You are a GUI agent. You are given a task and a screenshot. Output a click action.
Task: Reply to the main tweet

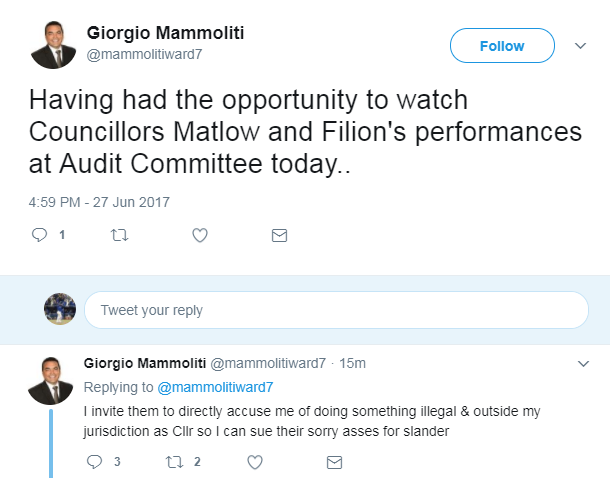[40, 235]
